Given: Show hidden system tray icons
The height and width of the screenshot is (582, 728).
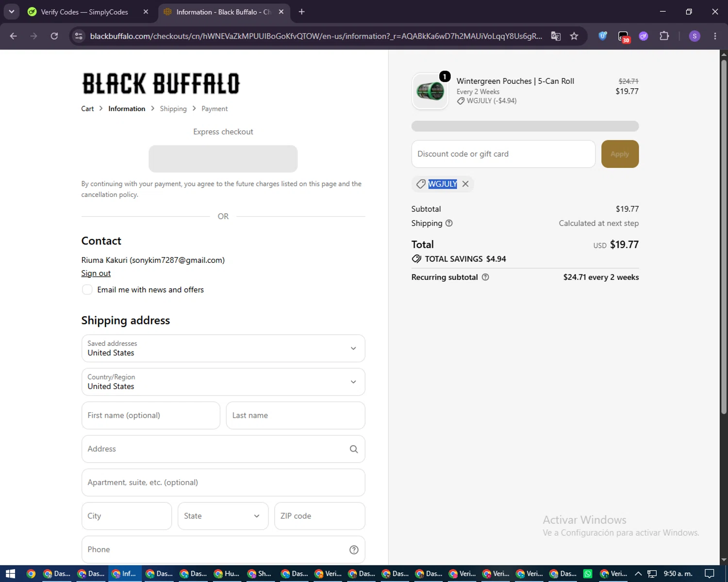Looking at the screenshot, I should tap(638, 574).
